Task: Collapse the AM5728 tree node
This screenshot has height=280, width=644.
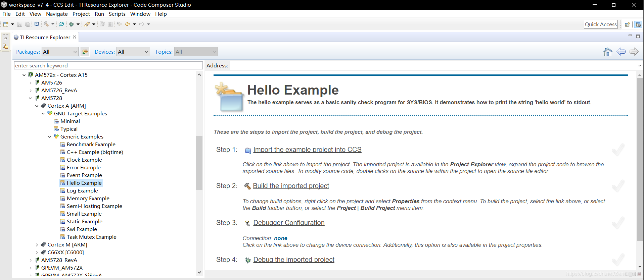Action: (31, 98)
